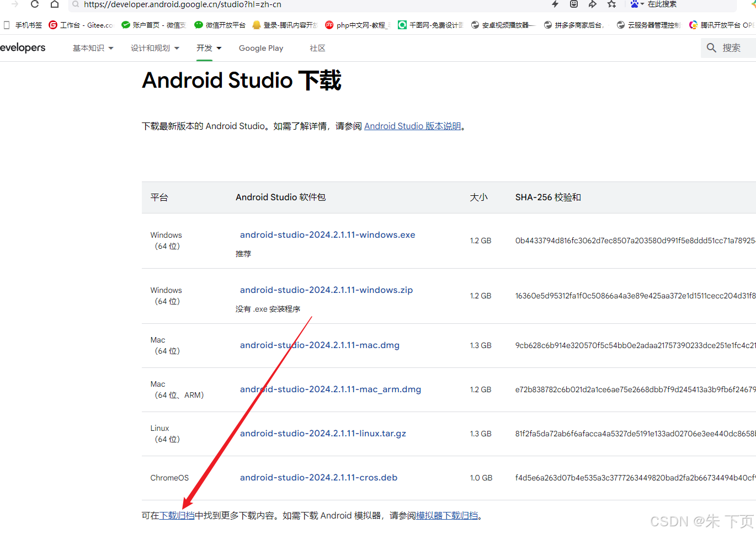The width and height of the screenshot is (756, 534).
Task: Open the 账户首页 - 微信支付 bookmark
Action: pos(153,25)
